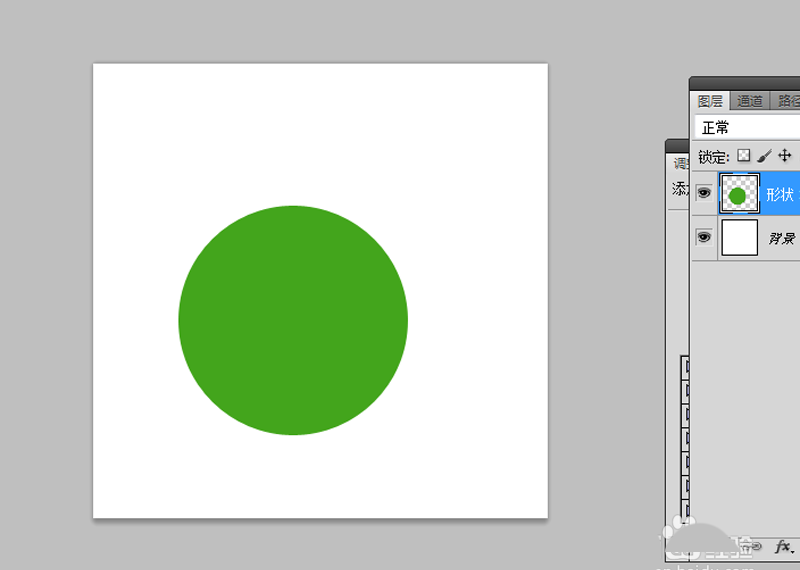Select the shape layer by its 形状 name
Viewport: 800px width, 570px height.
780,195
